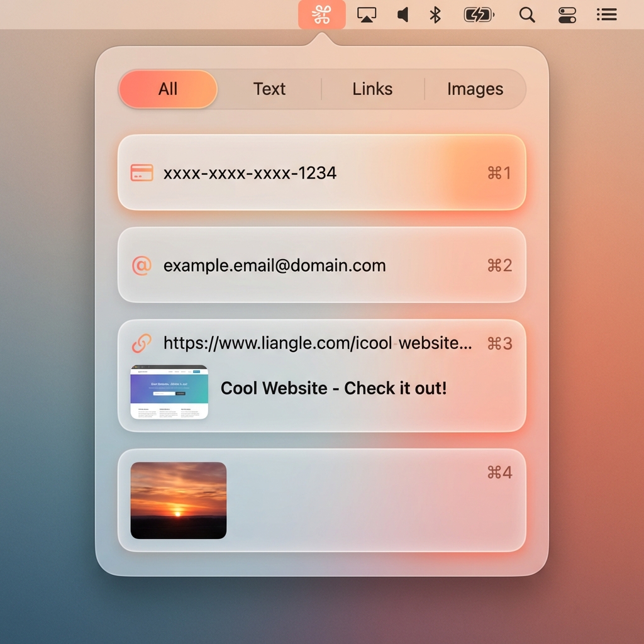
Task: Select the All filter tab
Action: click(167, 89)
